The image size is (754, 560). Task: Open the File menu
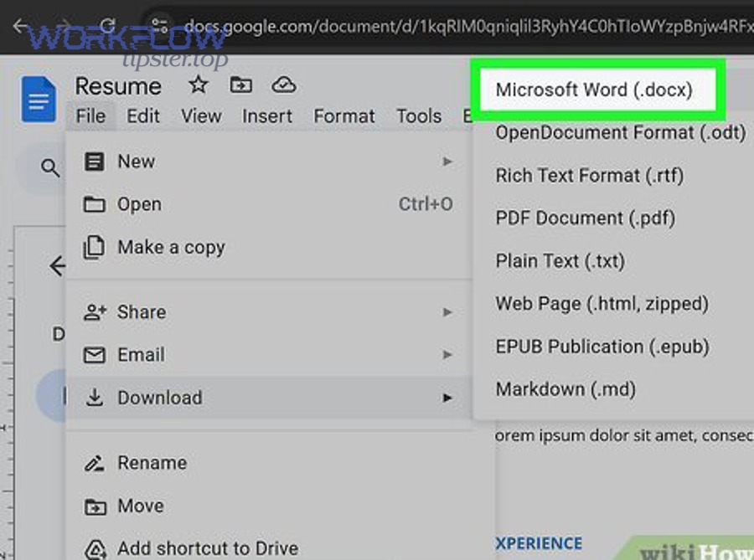[x=90, y=116]
